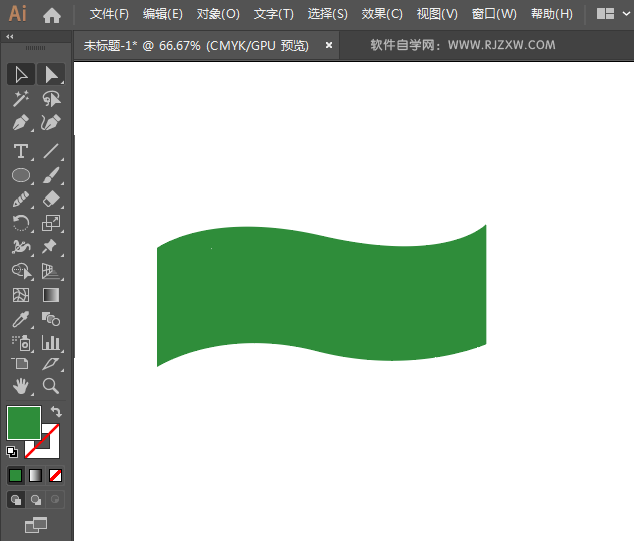Select the Zoom tool

point(51,387)
